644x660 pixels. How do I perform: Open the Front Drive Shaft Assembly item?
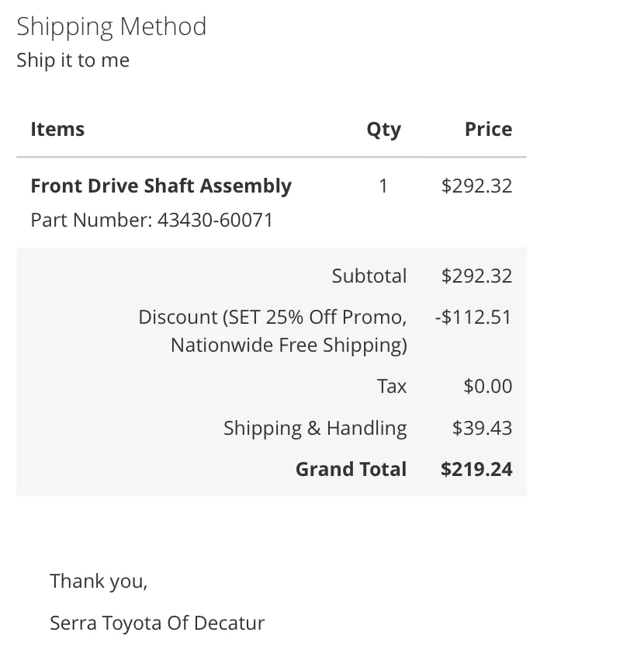point(161,186)
